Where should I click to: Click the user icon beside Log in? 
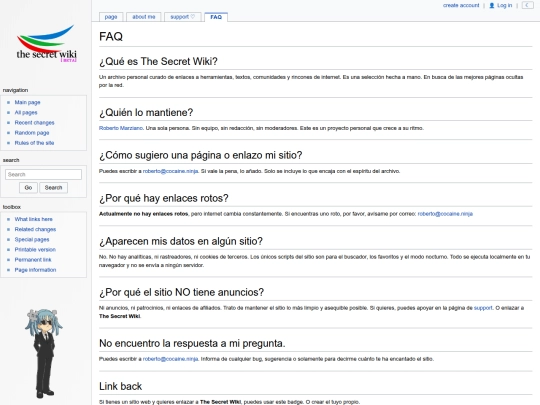coord(492,6)
